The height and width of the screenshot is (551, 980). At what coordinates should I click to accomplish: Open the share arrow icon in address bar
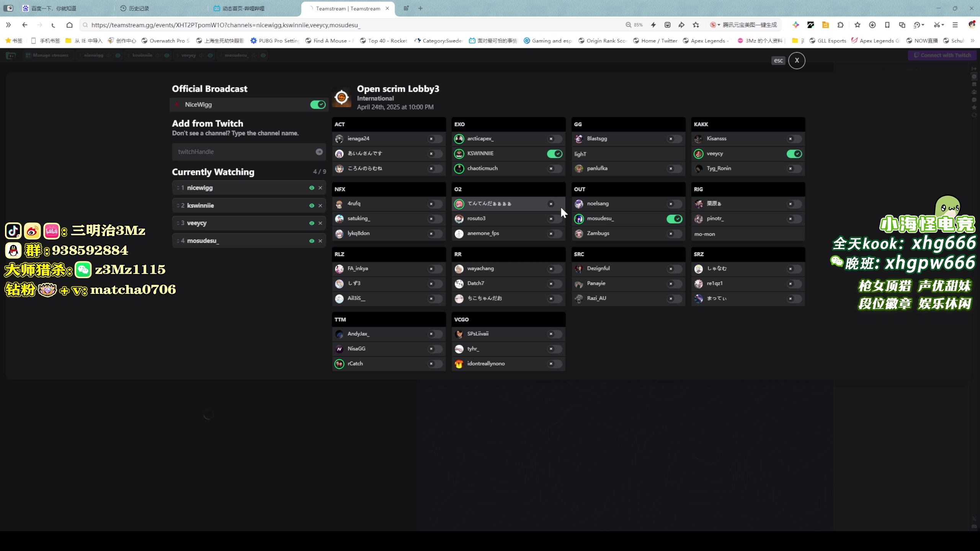click(681, 25)
